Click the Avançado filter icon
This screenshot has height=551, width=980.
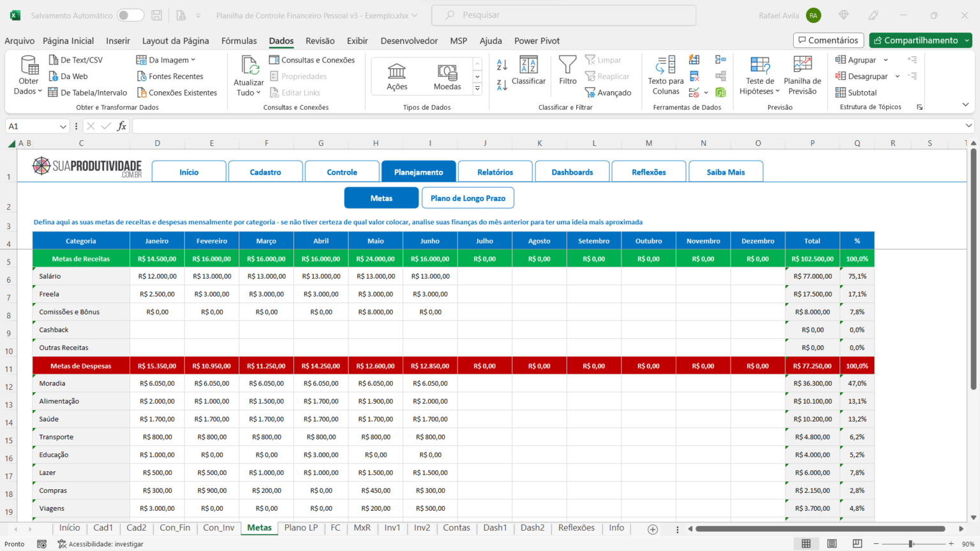pyautogui.click(x=590, y=92)
